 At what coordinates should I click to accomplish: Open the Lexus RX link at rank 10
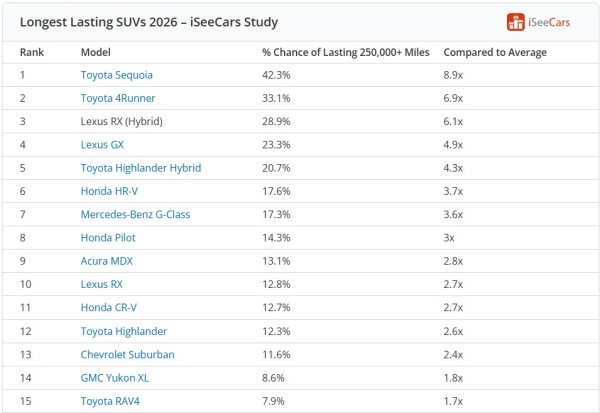click(x=102, y=284)
